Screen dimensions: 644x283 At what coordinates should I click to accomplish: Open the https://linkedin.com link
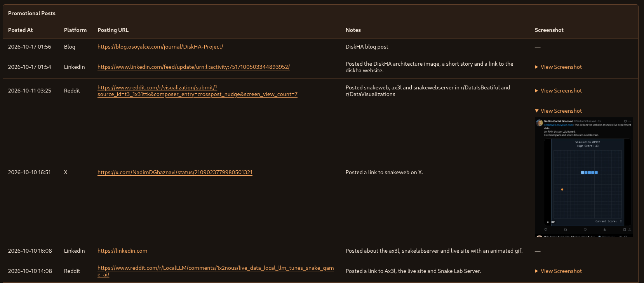[x=122, y=251]
